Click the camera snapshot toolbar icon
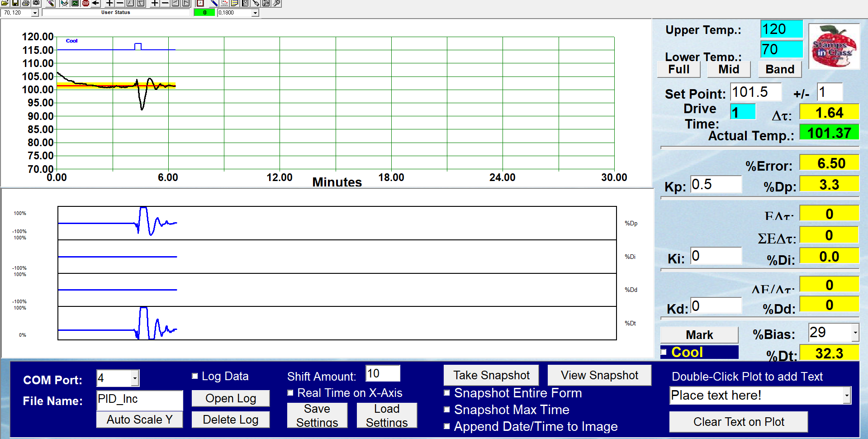868x439 pixels. tap(36, 3)
